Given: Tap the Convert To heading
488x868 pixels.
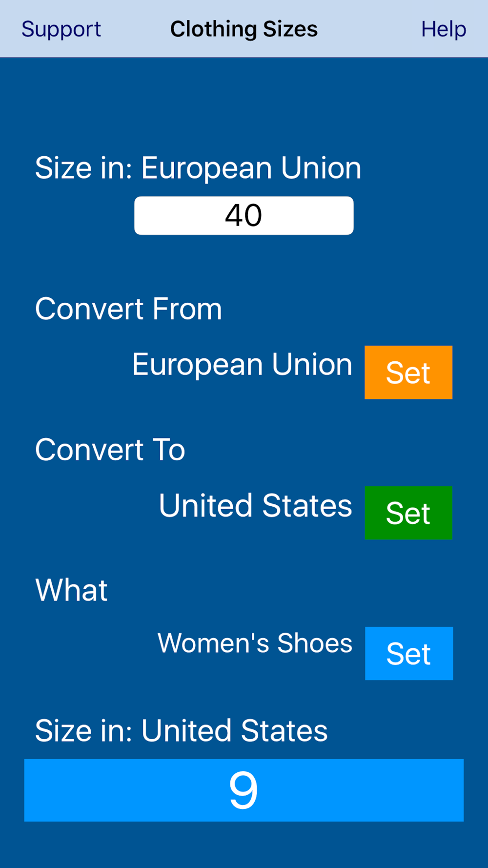Looking at the screenshot, I should tap(110, 450).
